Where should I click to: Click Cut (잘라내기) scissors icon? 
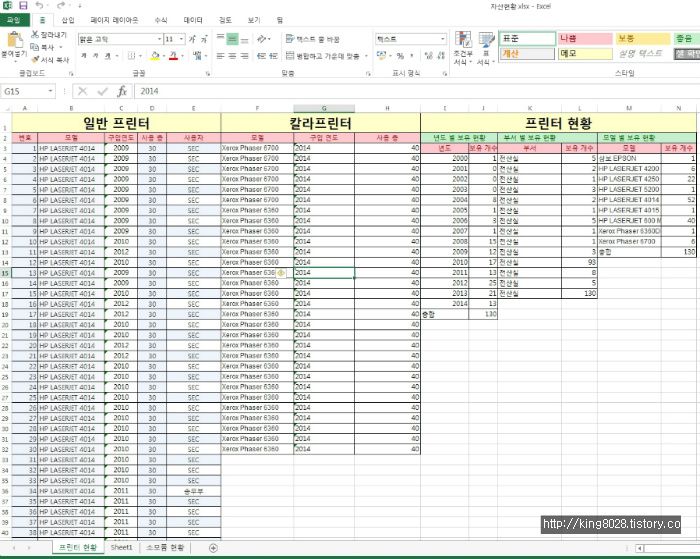coord(35,34)
